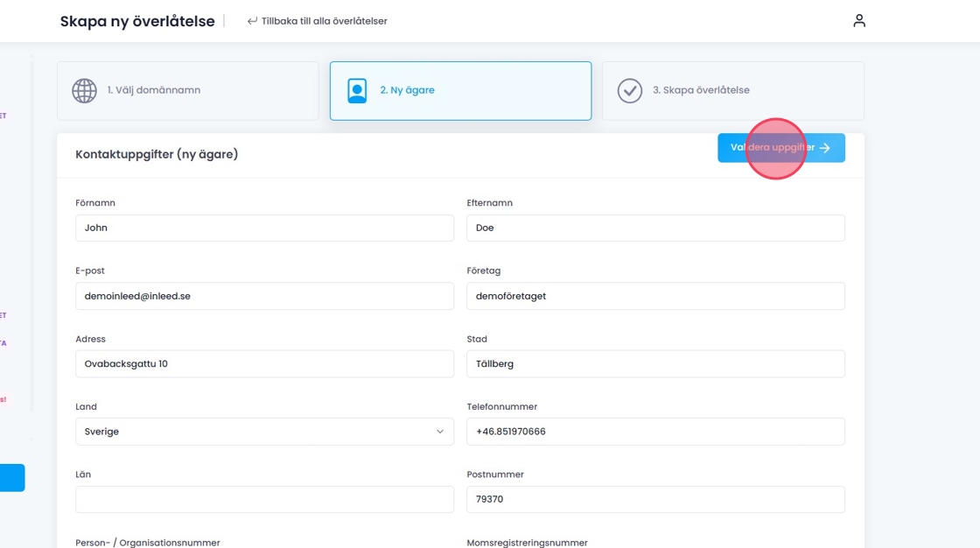This screenshot has width=980, height=548.
Task: Select the Postnummer field with 79370
Action: click(x=655, y=500)
